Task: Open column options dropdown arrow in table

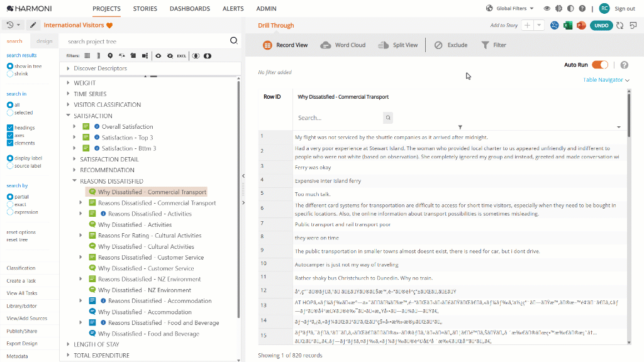Action: pyautogui.click(x=619, y=127)
